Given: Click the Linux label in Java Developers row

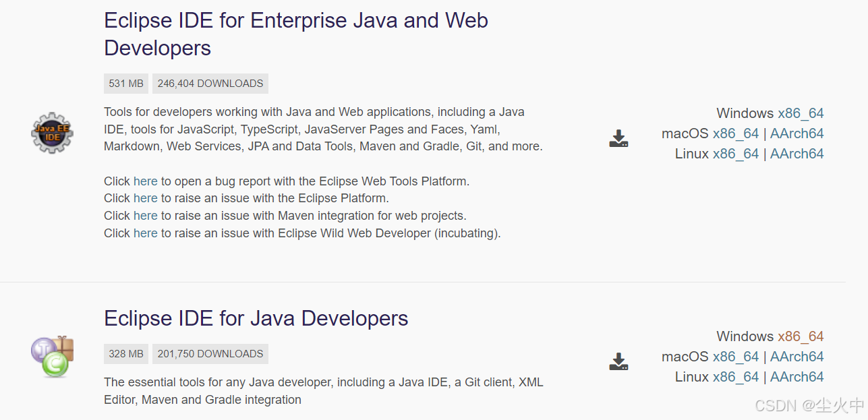Looking at the screenshot, I should 692,377.
